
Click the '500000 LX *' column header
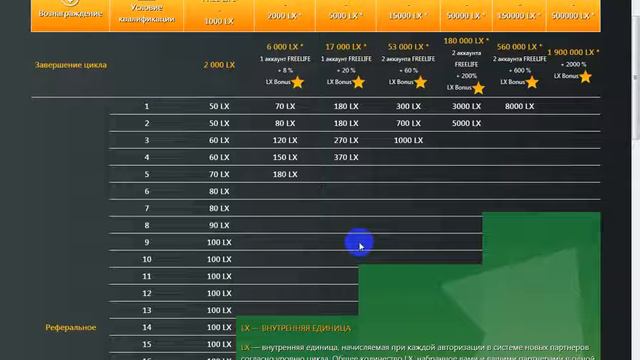click(573, 16)
